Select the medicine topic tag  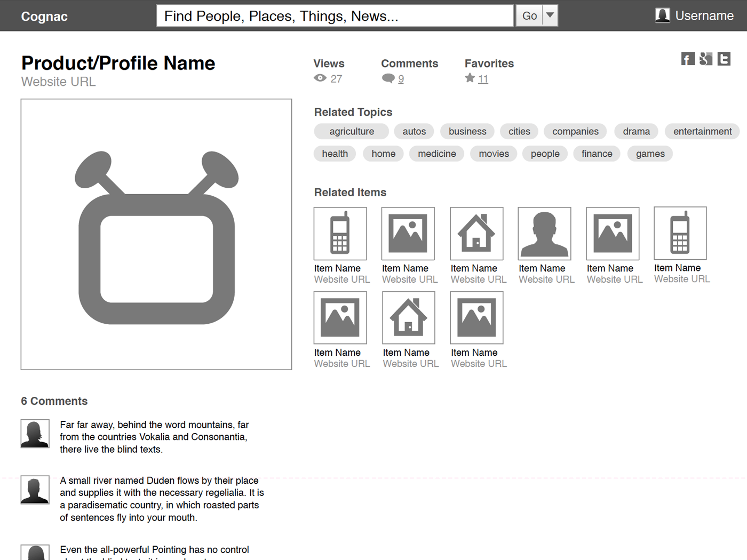coord(436,154)
